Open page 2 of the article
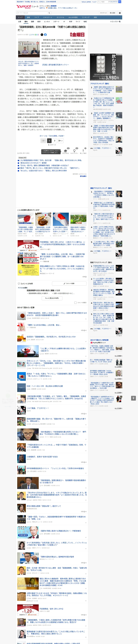The height and width of the screenshot is (644, 138). tap(55, 141)
